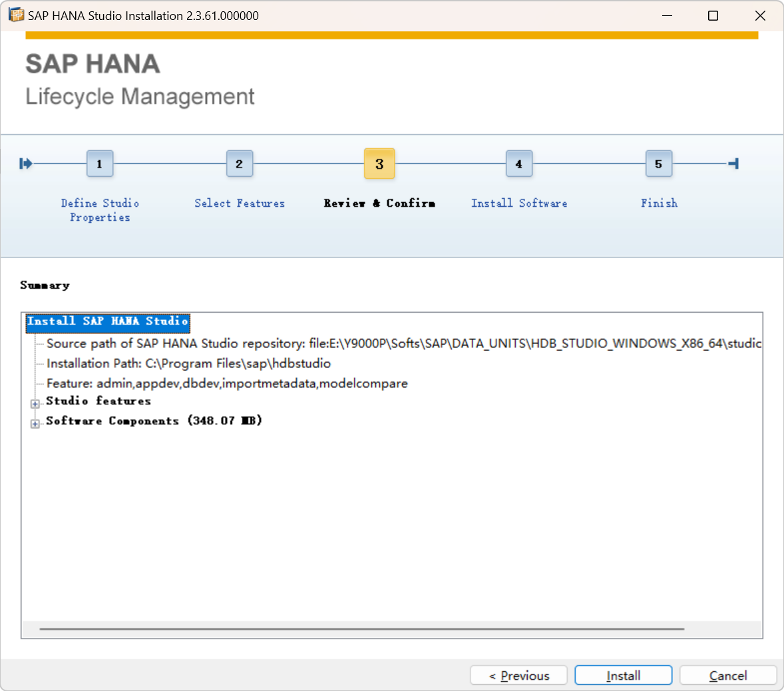This screenshot has width=784, height=691.
Task: Click the Define Studio Properties label
Action: (x=100, y=210)
